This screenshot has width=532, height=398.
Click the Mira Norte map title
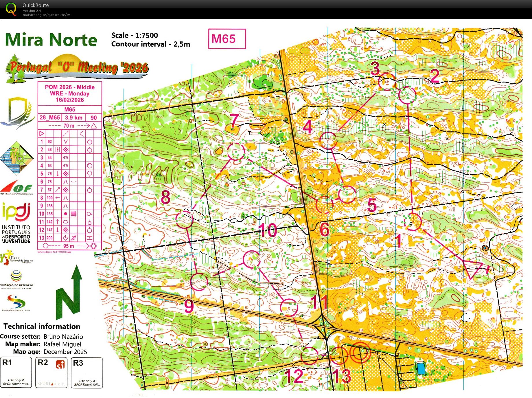(x=51, y=40)
